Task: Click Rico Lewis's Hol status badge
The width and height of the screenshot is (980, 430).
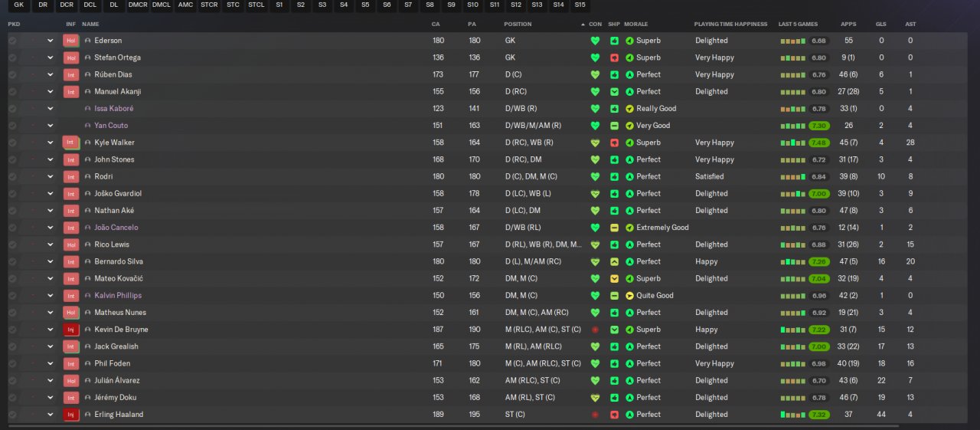Action: point(71,245)
